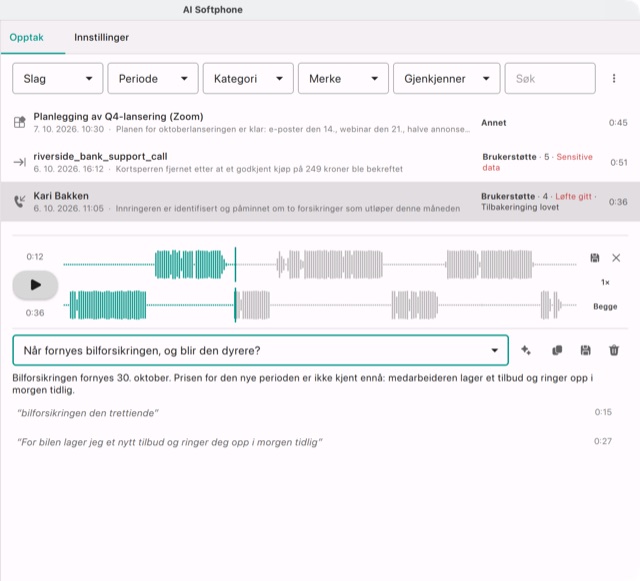Click the Tilbakeringing lovet label
Screen dimensions: 640x581
[520, 207]
